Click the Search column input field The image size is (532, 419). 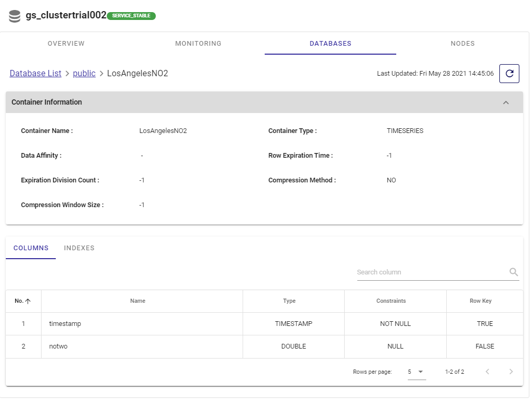click(x=431, y=272)
